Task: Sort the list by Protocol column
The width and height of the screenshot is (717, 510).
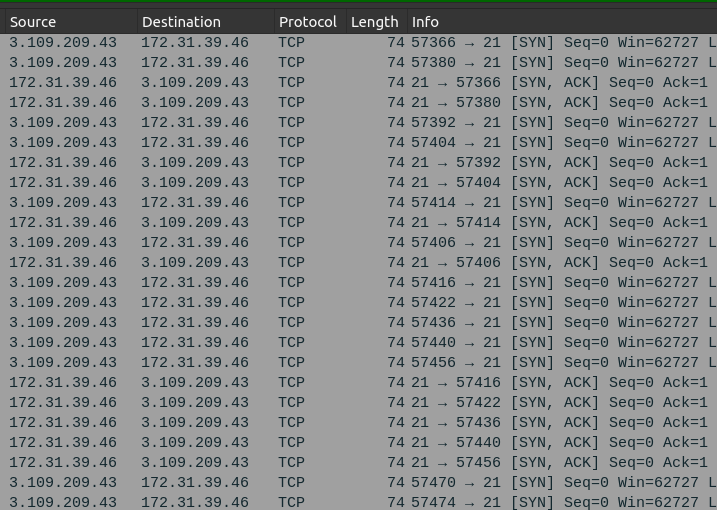Action: pyautogui.click(x=308, y=21)
